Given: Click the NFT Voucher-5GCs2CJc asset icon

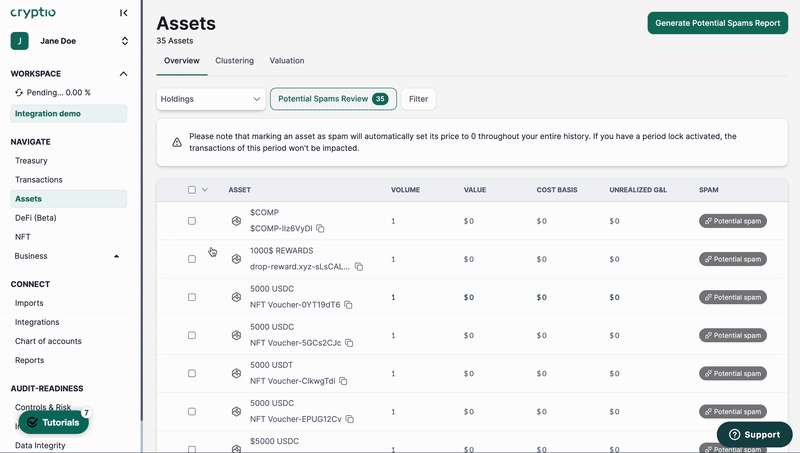Looking at the screenshot, I should [x=236, y=335].
